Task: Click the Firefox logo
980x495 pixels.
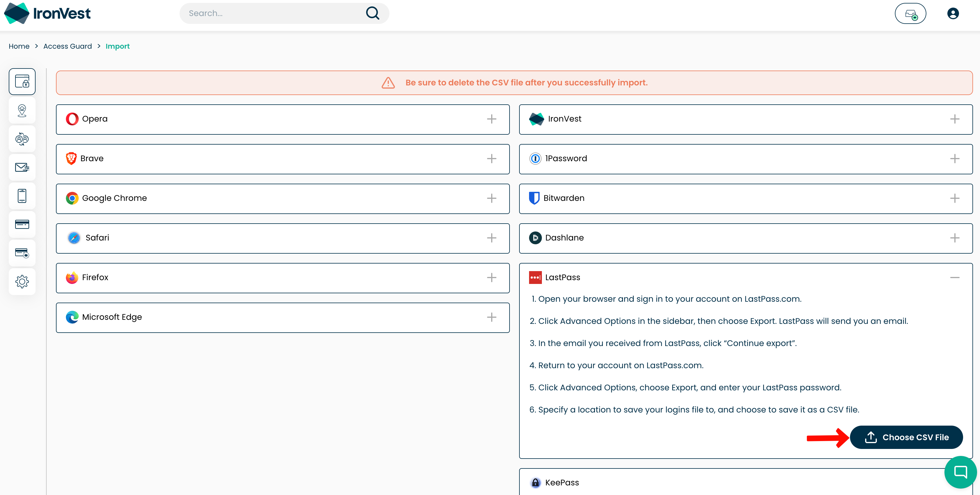Action: 72,277
